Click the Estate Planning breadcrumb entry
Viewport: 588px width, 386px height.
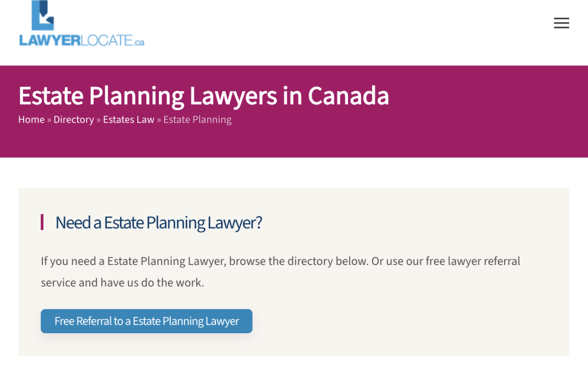[x=197, y=119]
